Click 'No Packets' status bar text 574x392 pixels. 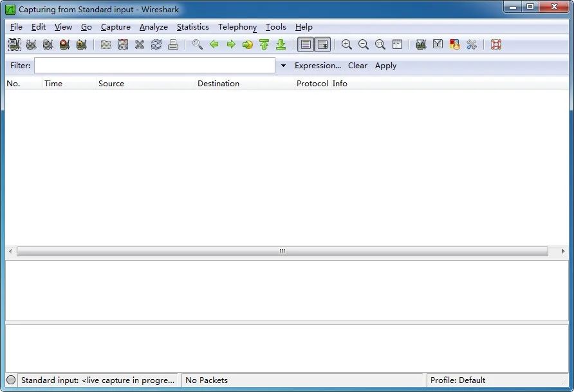tap(207, 380)
